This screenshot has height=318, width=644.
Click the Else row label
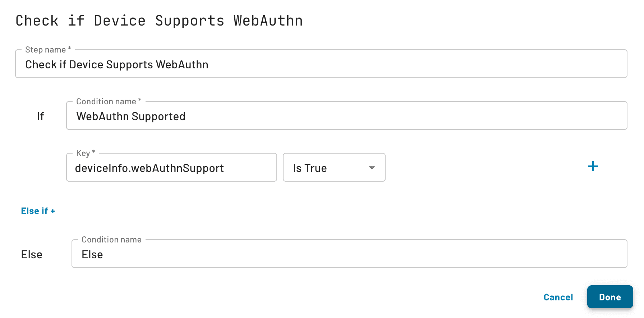point(32,254)
